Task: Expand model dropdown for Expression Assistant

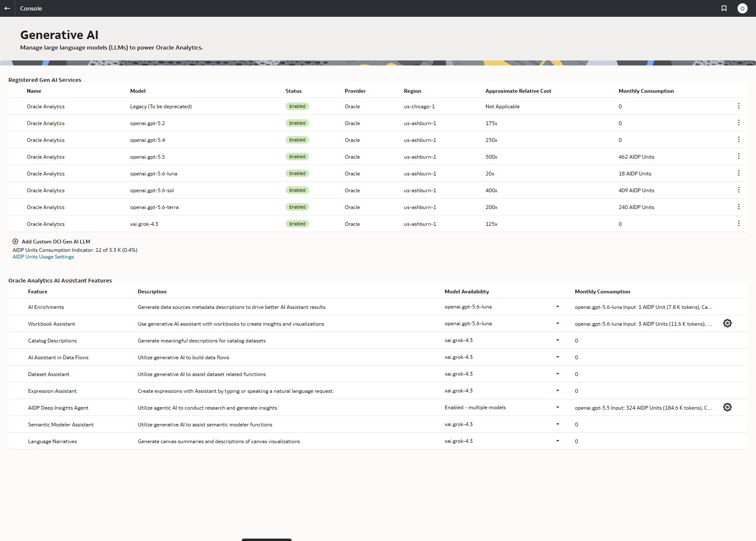Action: 558,391
